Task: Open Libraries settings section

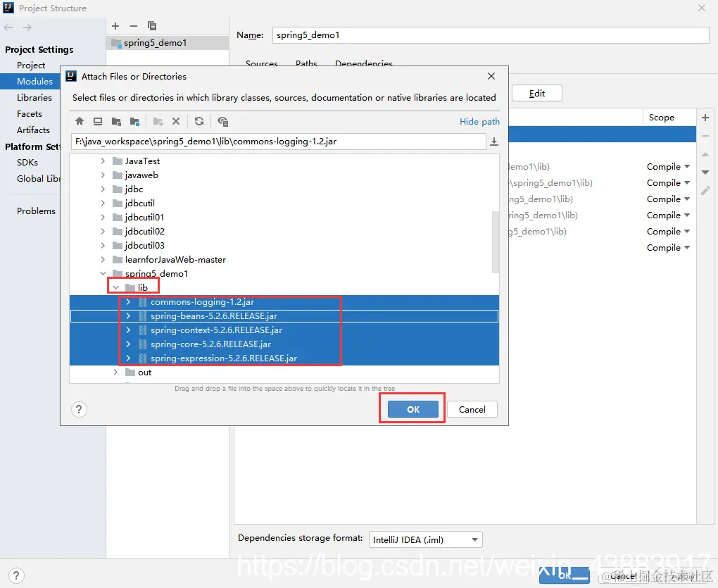Action: coord(34,98)
